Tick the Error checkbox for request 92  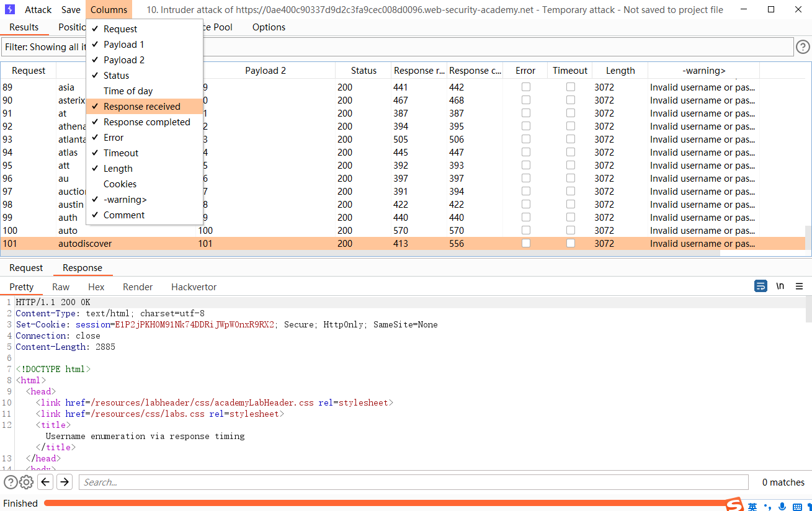pos(526,126)
